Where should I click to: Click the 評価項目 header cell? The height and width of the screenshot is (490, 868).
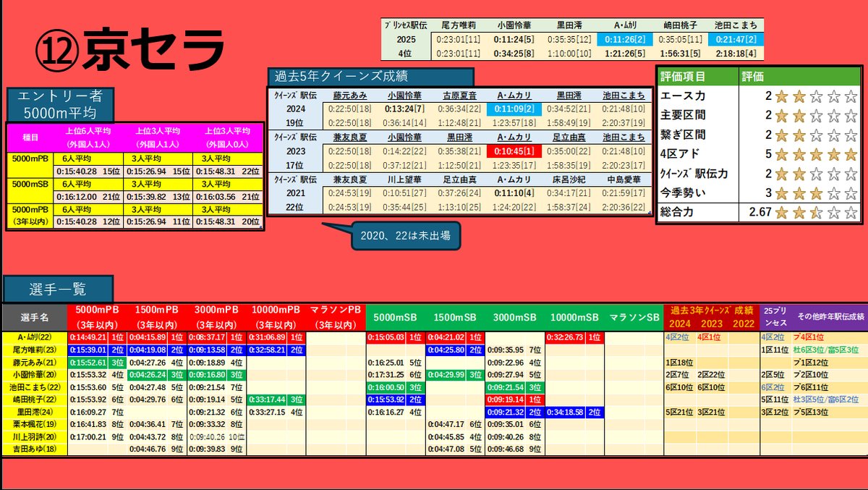tap(698, 76)
